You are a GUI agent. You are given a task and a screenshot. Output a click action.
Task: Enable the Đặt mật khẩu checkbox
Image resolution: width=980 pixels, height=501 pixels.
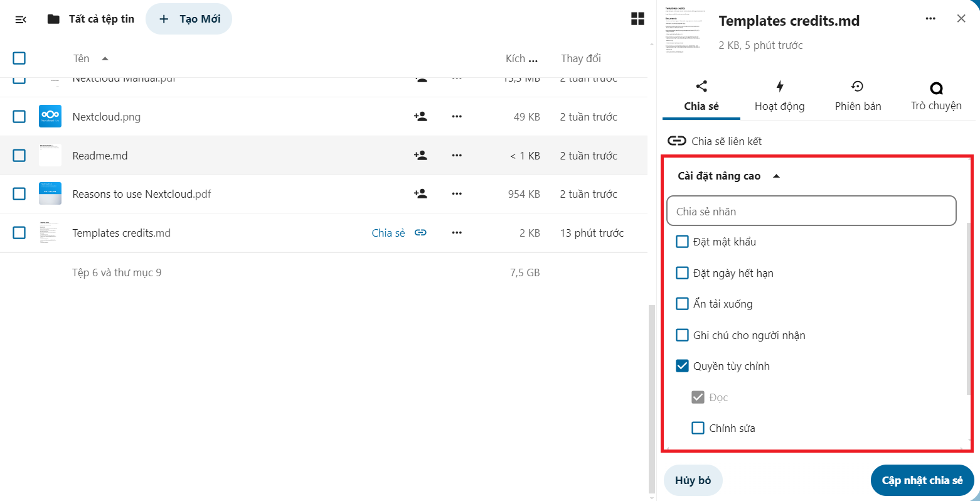(682, 242)
